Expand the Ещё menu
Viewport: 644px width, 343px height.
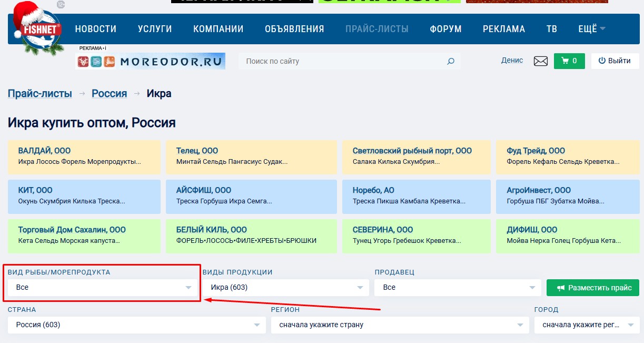[591, 29]
